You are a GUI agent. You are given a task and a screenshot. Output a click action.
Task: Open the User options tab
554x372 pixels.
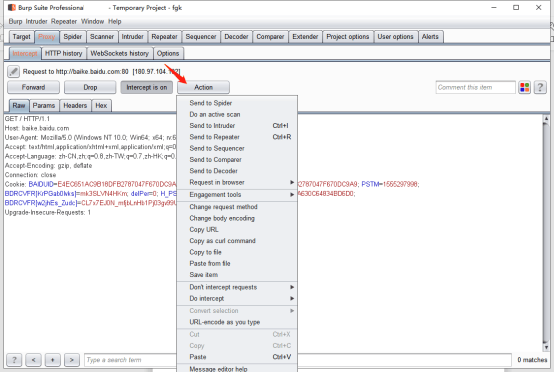(395, 37)
